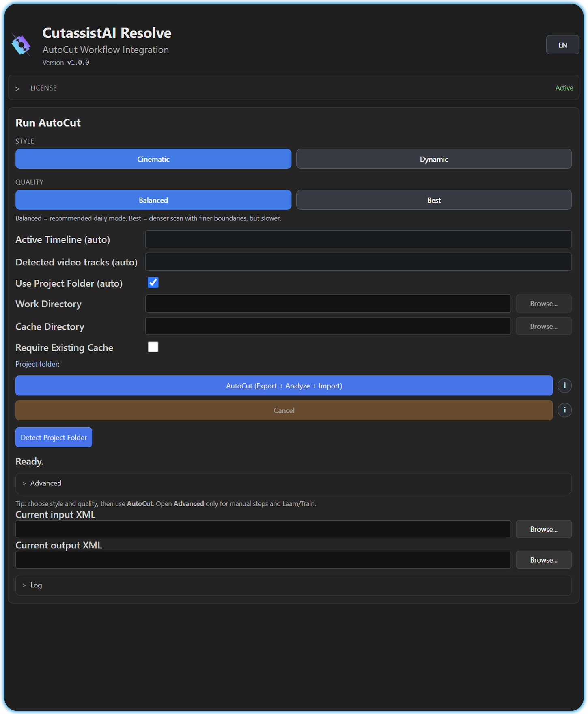The image size is (588, 714).
Task: Open info icon beside AutoCut button
Action: tap(564, 386)
